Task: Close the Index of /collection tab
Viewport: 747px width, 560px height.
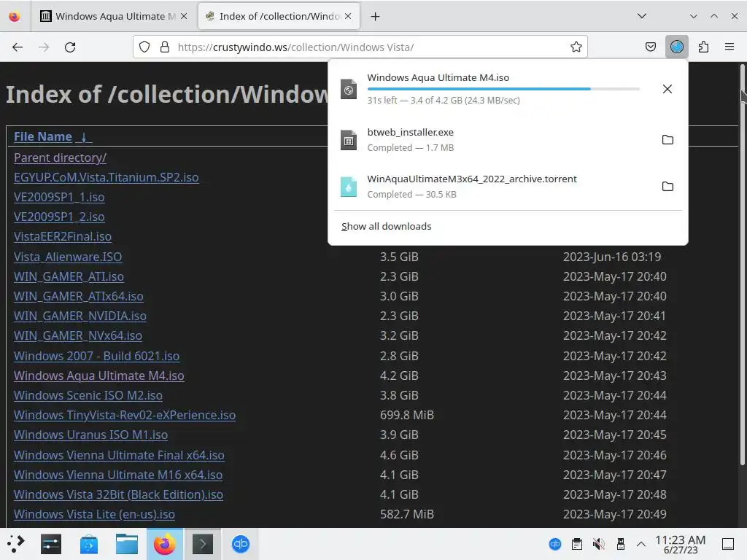Action: (348, 16)
